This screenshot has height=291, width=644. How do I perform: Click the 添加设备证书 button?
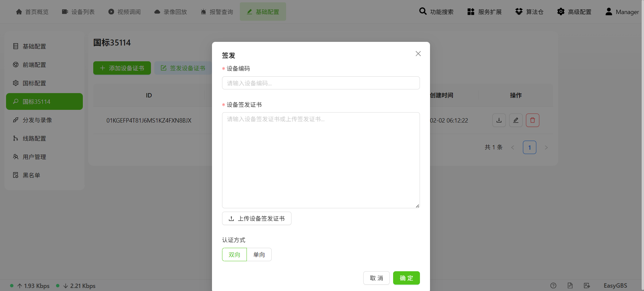[x=122, y=68]
